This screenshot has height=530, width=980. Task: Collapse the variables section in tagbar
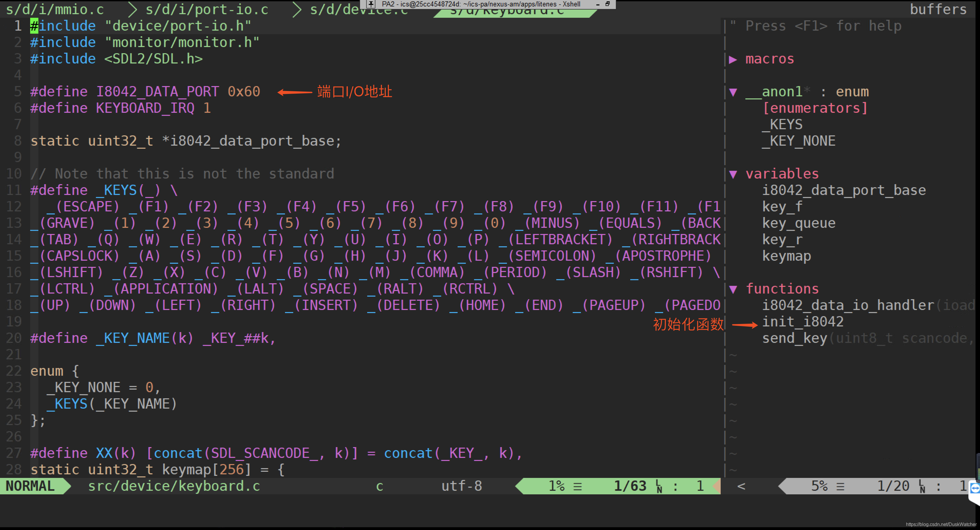[733, 174]
